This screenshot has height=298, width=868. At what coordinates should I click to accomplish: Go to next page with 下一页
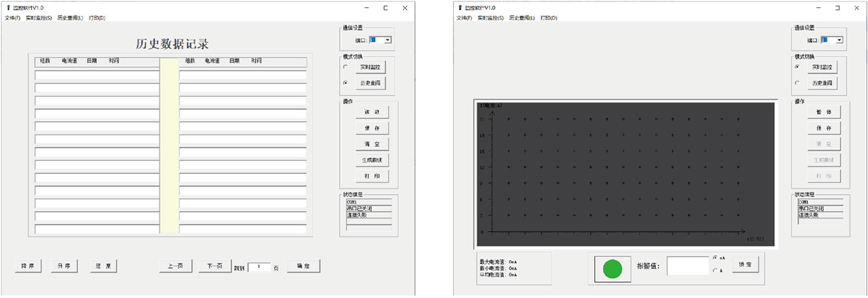click(x=214, y=266)
